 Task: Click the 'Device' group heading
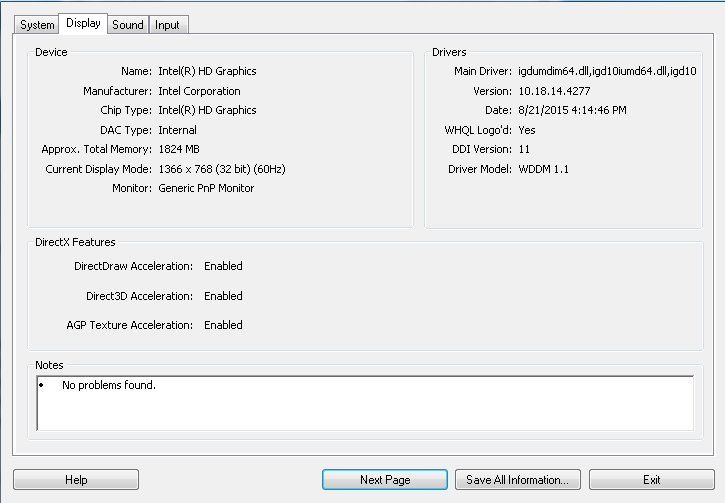click(51, 52)
